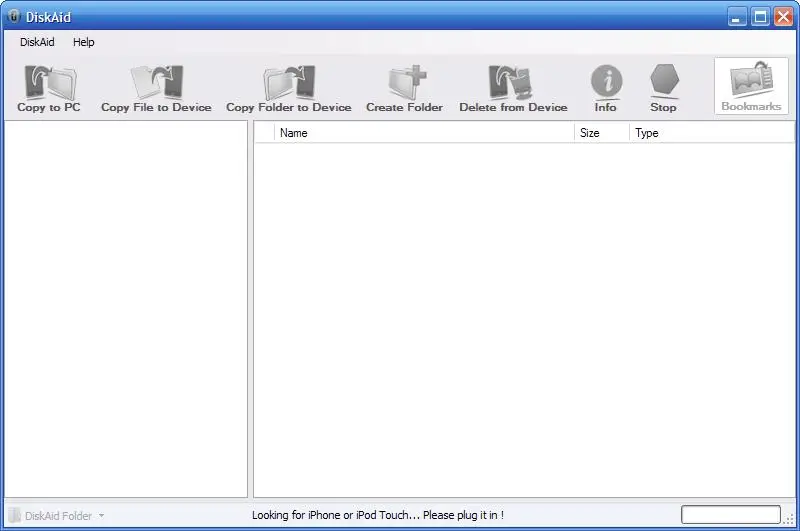The width and height of the screenshot is (800, 531).
Task: Sort by the Type column header
Action: click(x=712, y=133)
